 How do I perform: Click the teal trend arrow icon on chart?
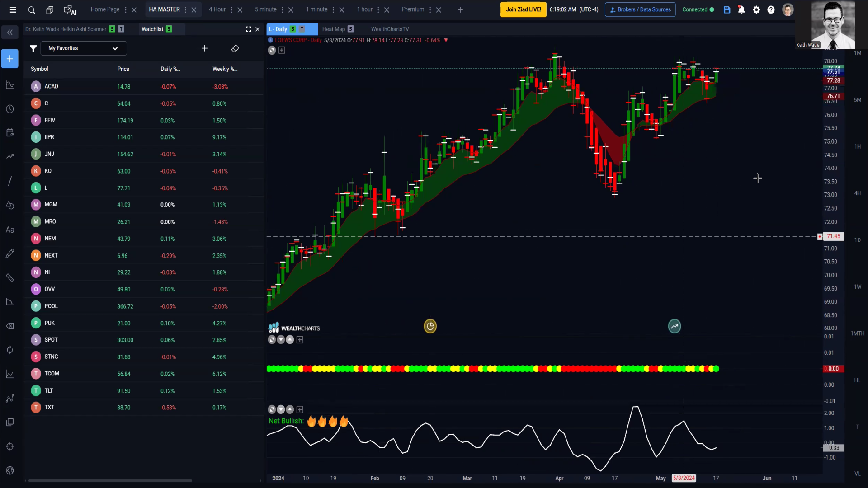click(x=675, y=326)
